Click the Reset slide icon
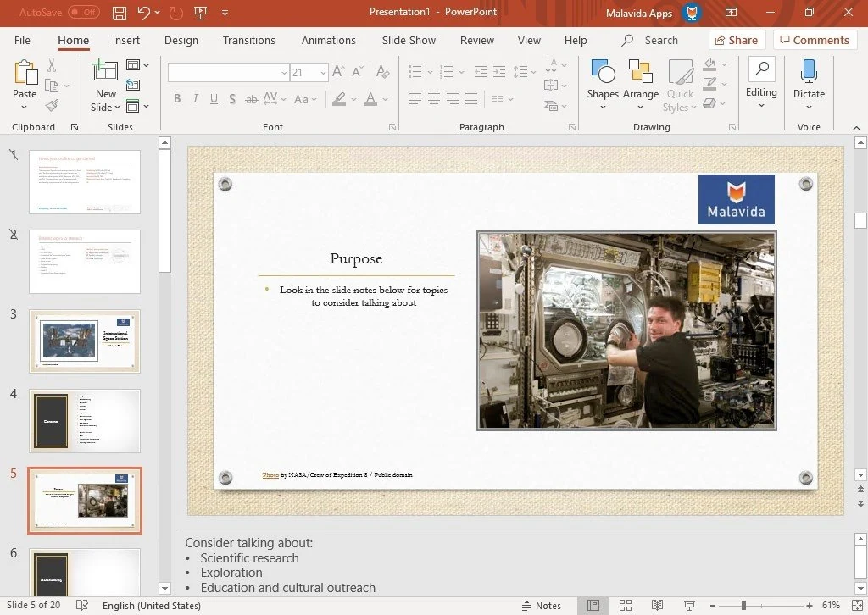 coord(133,86)
